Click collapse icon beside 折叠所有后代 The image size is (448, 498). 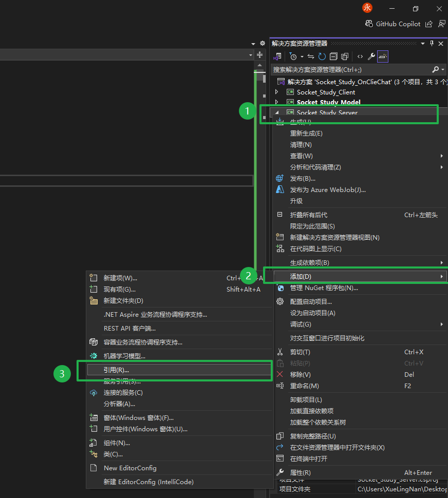[279, 215]
